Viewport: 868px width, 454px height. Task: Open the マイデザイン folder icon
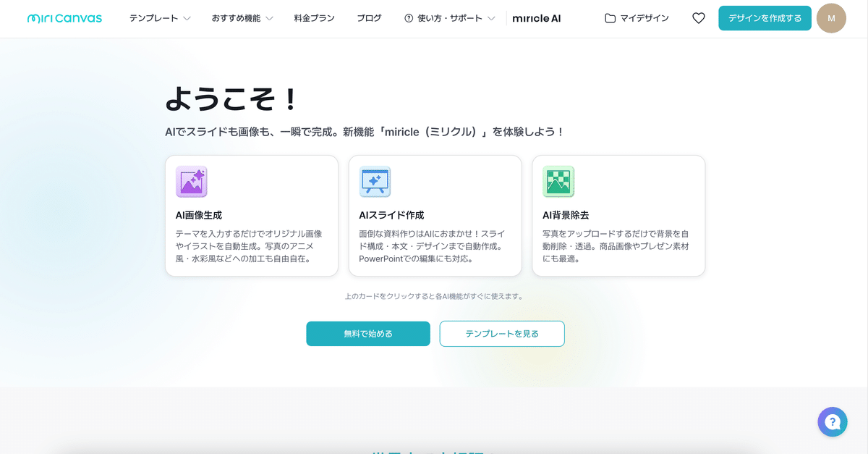(x=610, y=18)
